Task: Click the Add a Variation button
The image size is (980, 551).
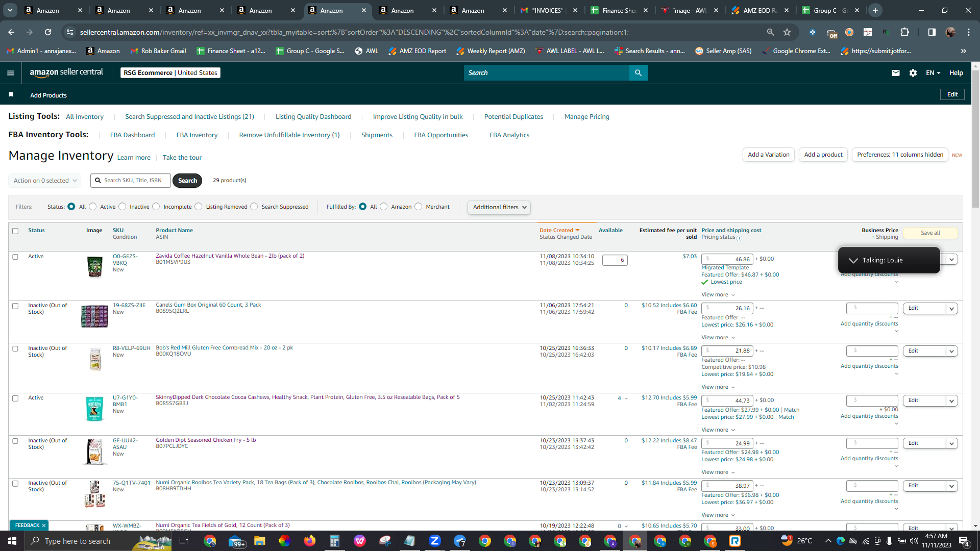Action: 769,155
